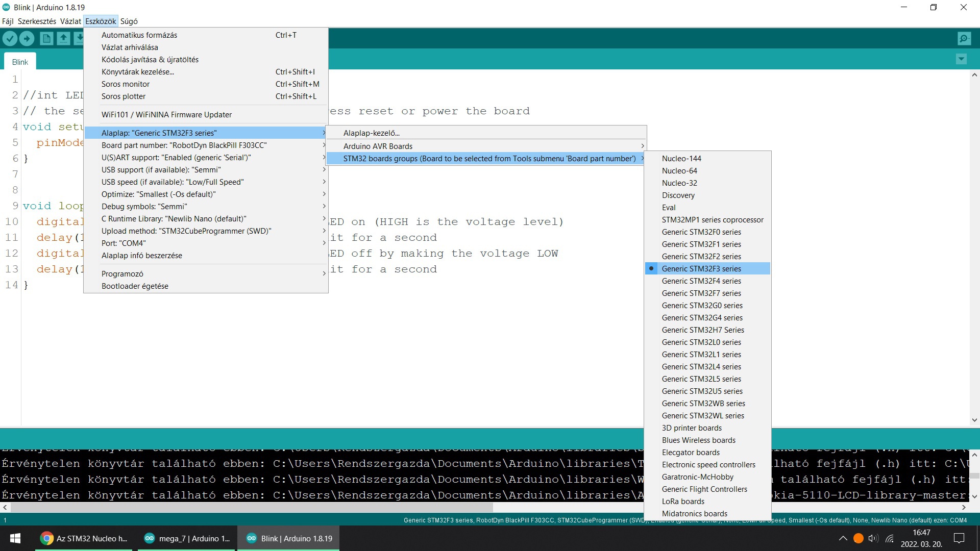Open Windows Start button
Screen dimensions: 980x551
coord(15,538)
